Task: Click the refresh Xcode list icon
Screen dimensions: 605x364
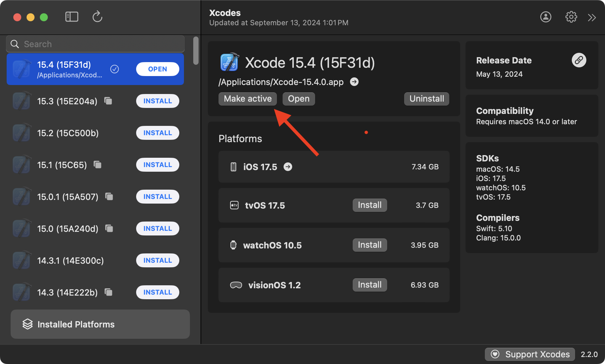Action: pos(97,17)
